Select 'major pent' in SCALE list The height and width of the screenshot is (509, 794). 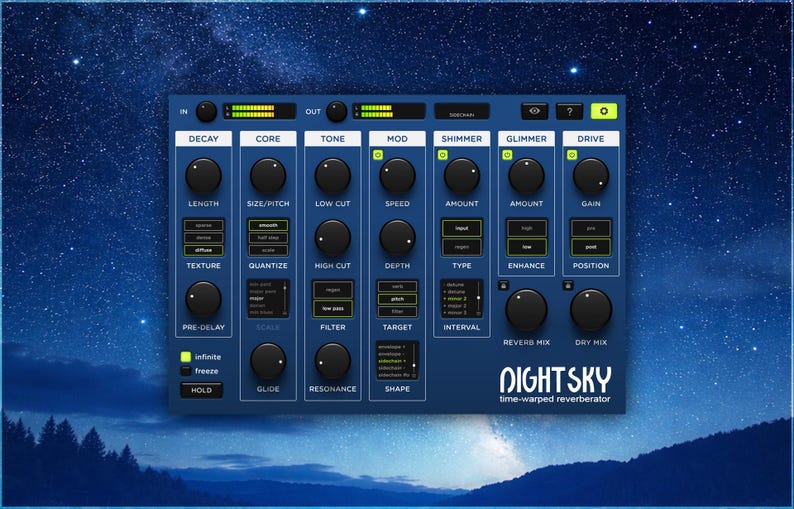263,292
